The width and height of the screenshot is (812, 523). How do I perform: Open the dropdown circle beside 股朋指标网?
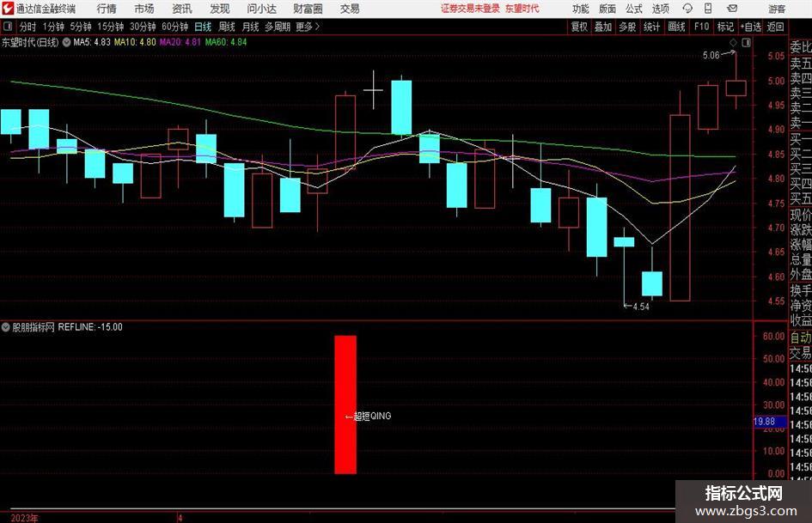5,326
